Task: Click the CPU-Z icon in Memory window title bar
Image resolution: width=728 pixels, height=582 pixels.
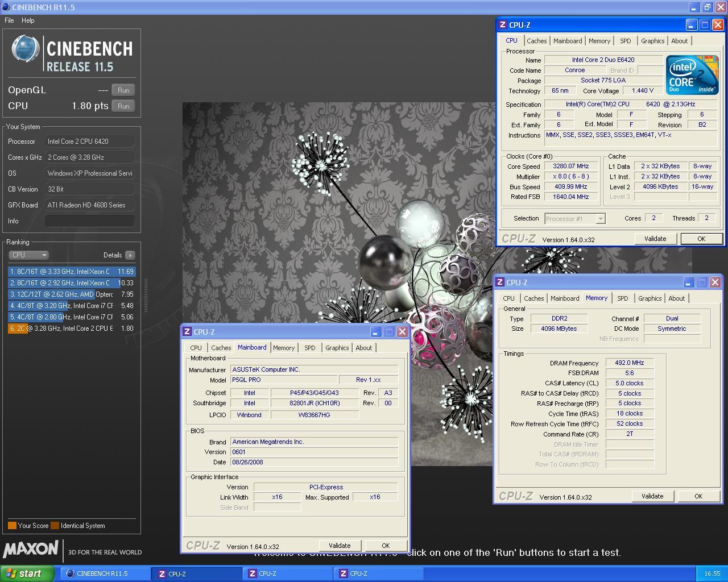Action: 500,282
